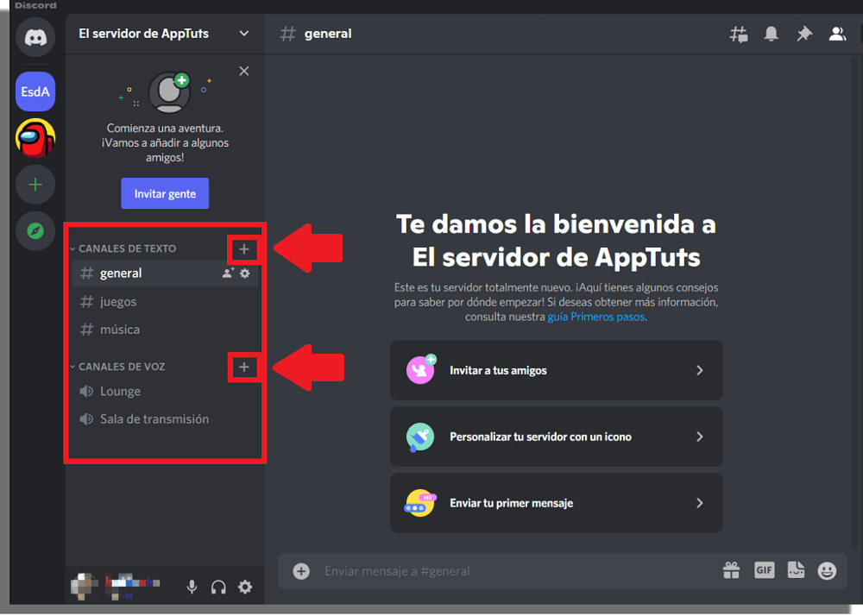The width and height of the screenshot is (863, 616).
Task: Send a gift with Nitro icon
Action: 731,570
